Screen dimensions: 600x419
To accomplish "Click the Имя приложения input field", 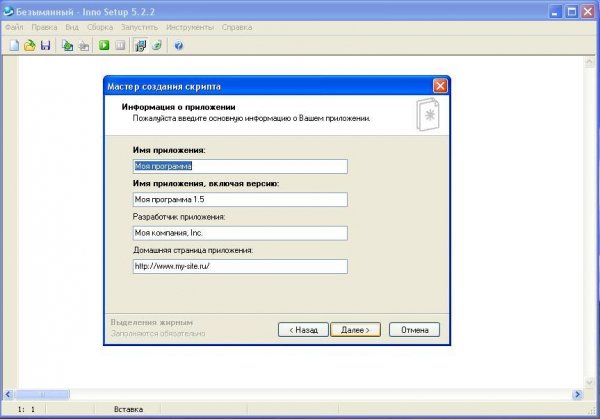I will click(240, 166).
